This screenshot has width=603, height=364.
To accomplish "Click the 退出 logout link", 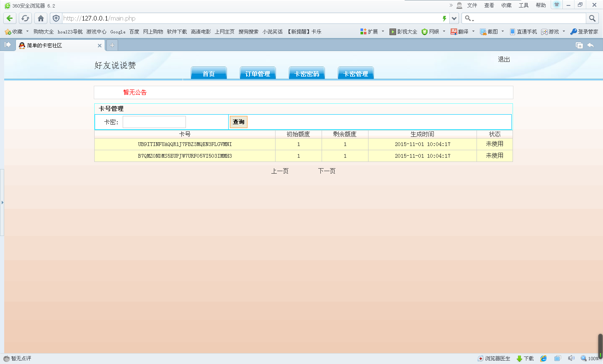I will pos(504,59).
